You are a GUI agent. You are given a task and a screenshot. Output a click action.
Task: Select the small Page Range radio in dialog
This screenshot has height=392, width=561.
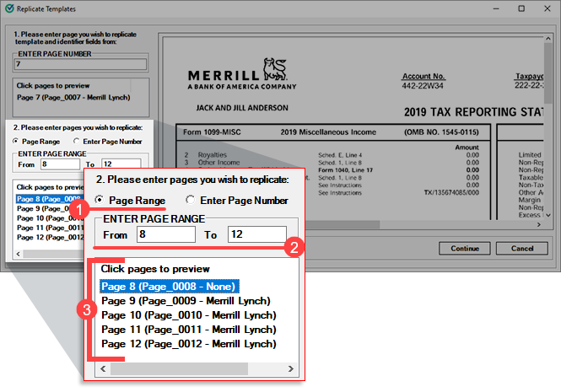coord(15,142)
